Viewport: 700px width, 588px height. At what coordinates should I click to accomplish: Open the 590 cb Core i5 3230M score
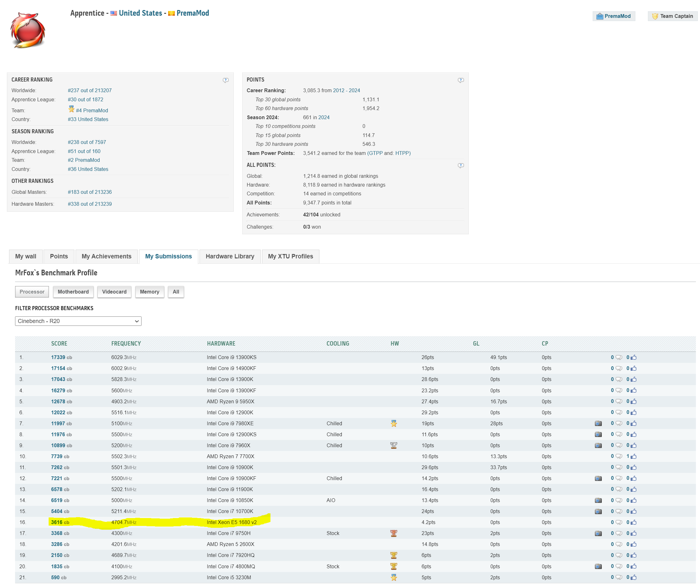(59, 577)
